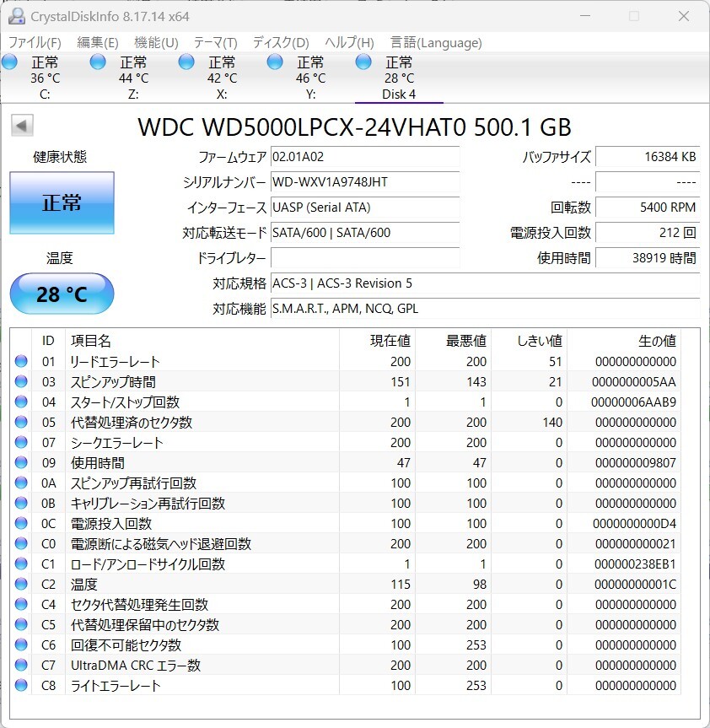This screenshot has height=728, width=710.
Task: Click status orb for 0C 電源投入回数
Action: (x=21, y=523)
